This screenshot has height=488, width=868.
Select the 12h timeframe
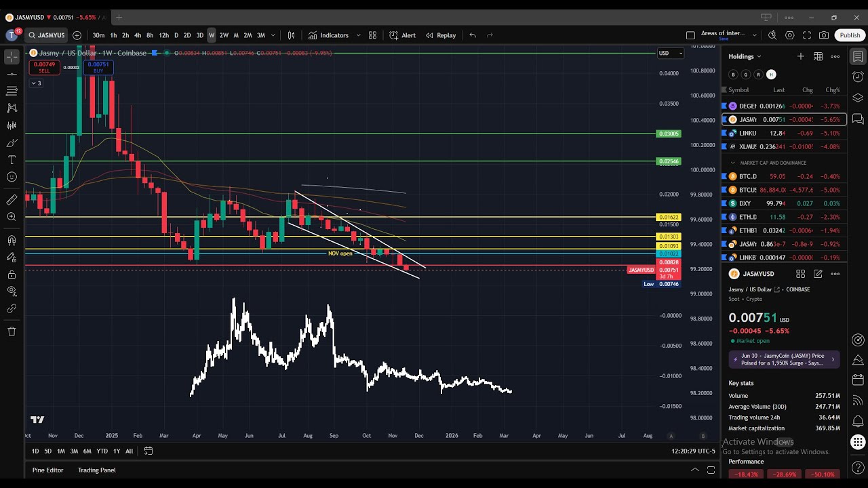click(163, 35)
